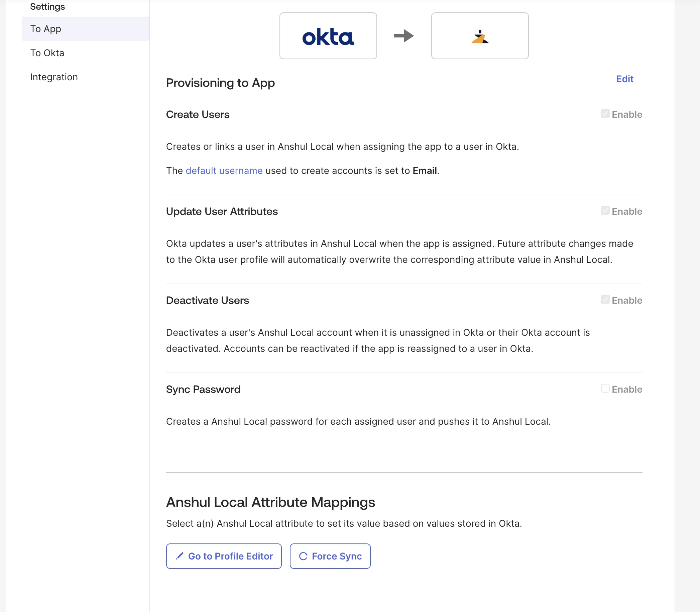Screen dimensions: 700x612
Task: Select the To App settings tab
Action: (46, 29)
